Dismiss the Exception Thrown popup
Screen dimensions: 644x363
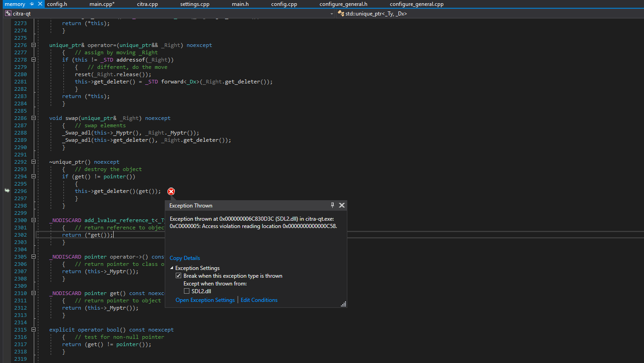[x=342, y=205]
